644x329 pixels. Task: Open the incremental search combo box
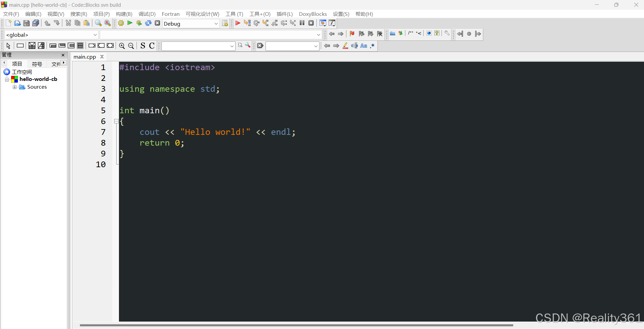292,46
